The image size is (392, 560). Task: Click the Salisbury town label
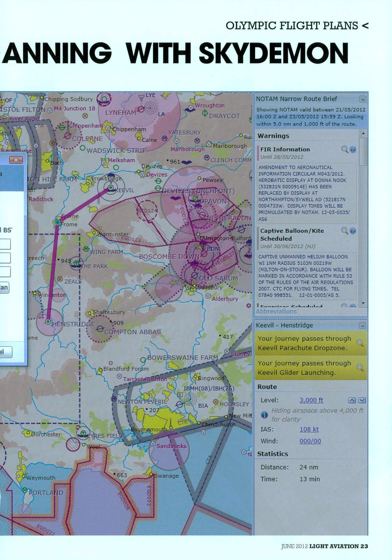pos(210,287)
